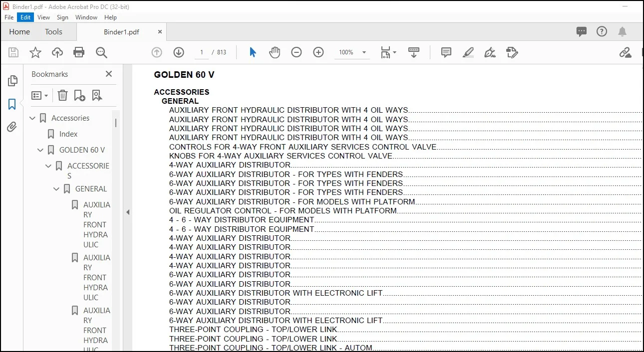Open the View menu
The height and width of the screenshot is (352, 644).
(x=44, y=17)
